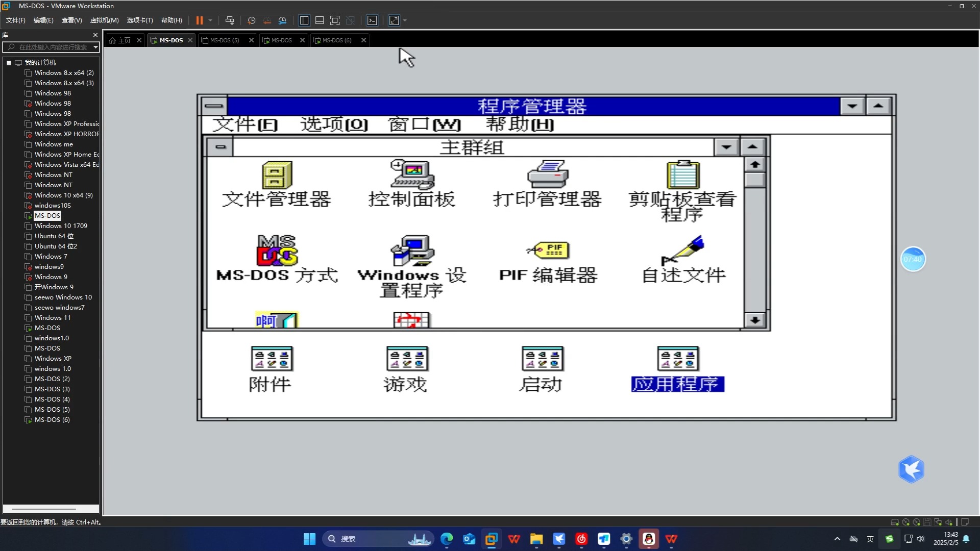
Task: Open the 文件管理器 file cabinet icon
Action: 277,175
